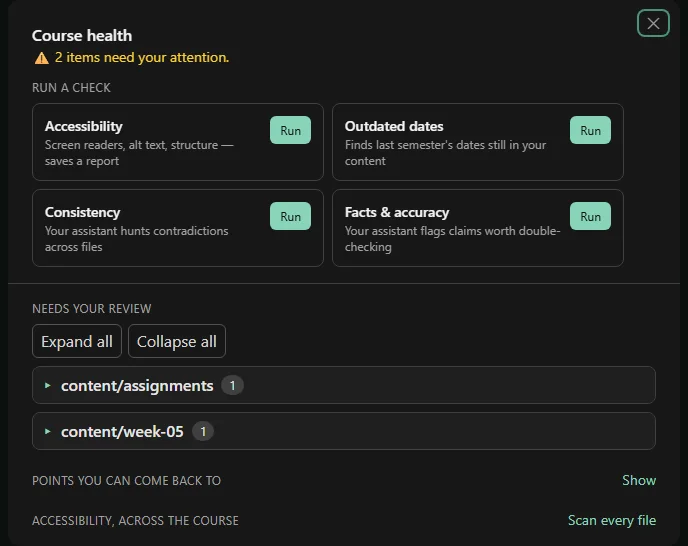Click Collapse all button

[177, 341]
